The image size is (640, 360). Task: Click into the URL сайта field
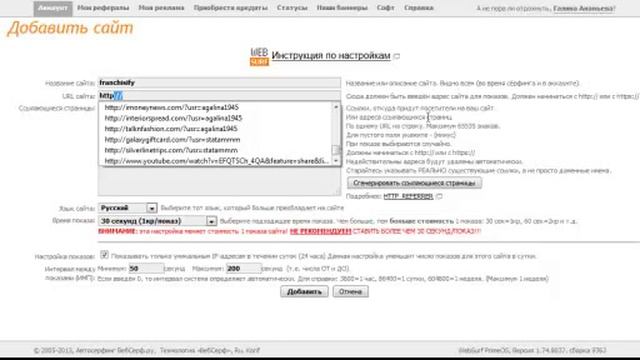219,96
